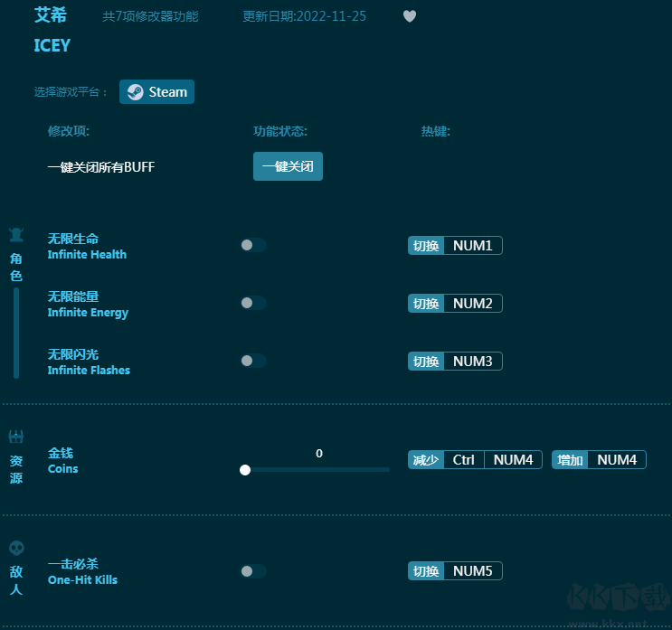This screenshot has height=630, width=672.
Task: Click the vertical bar under 角色
Action: click(x=16, y=333)
